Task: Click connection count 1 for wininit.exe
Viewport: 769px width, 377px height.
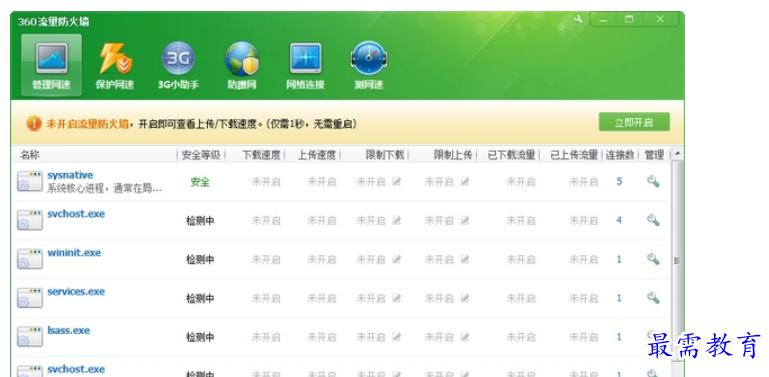Action: pos(619,259)
